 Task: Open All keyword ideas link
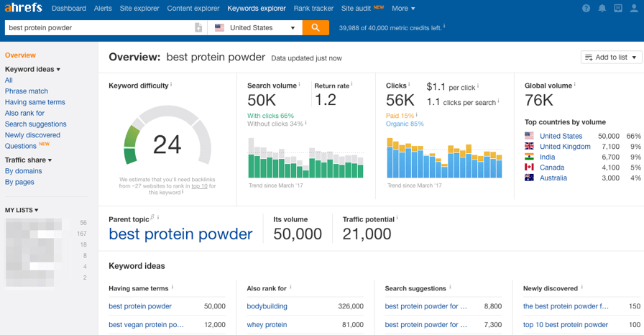9,80
